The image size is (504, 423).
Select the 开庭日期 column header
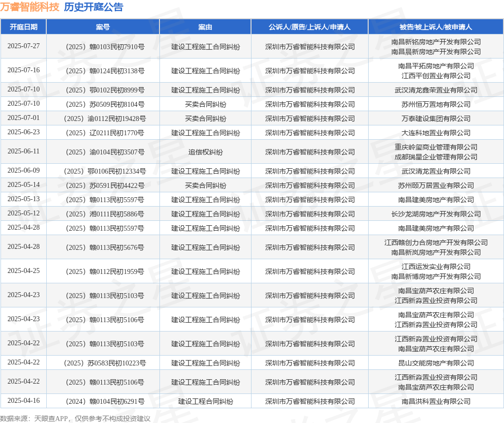click(24, 27)
